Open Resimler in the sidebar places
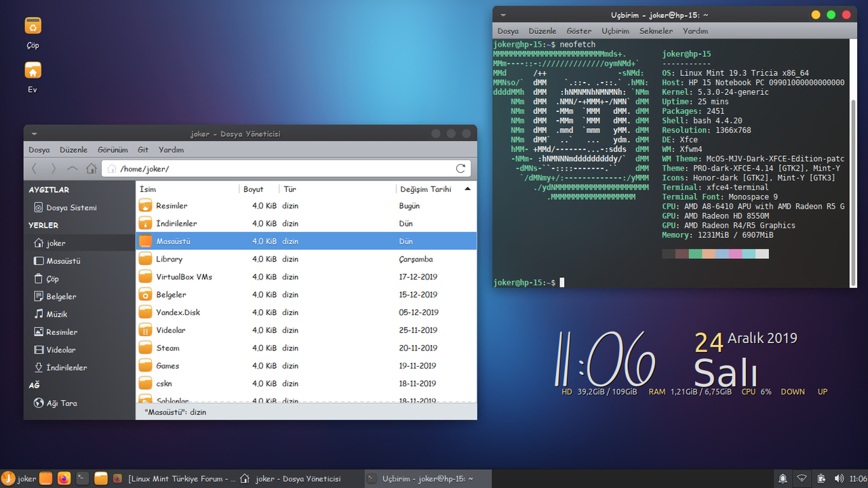 (79, 332)
